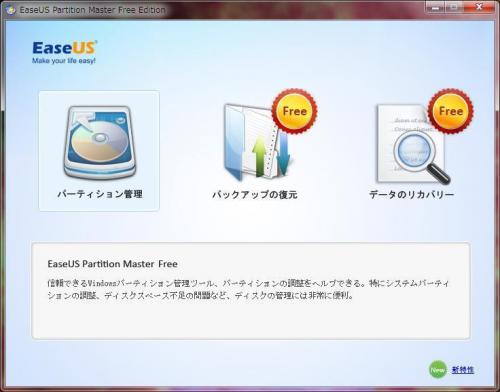The width and height of the screenshot is (500, 392).
Task: Open the パーティション管理 hard disk icon
Action: pos(100,143)
